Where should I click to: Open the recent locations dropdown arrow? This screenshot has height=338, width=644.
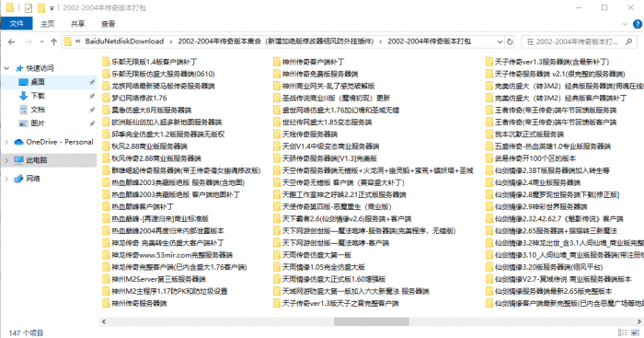pyautogui.click(x=42, y=41)
